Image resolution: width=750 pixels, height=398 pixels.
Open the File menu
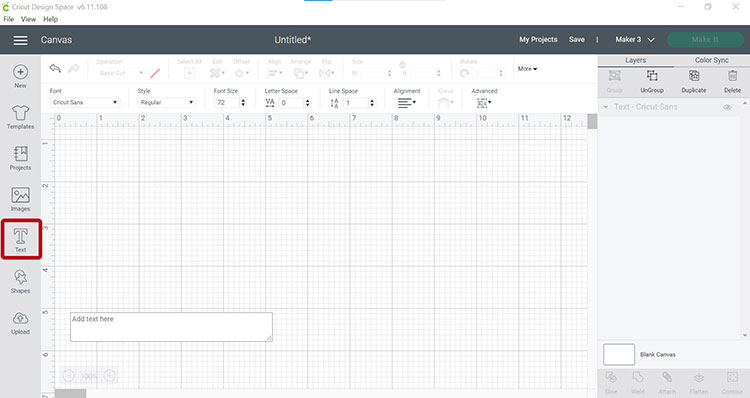click(9, 19)
